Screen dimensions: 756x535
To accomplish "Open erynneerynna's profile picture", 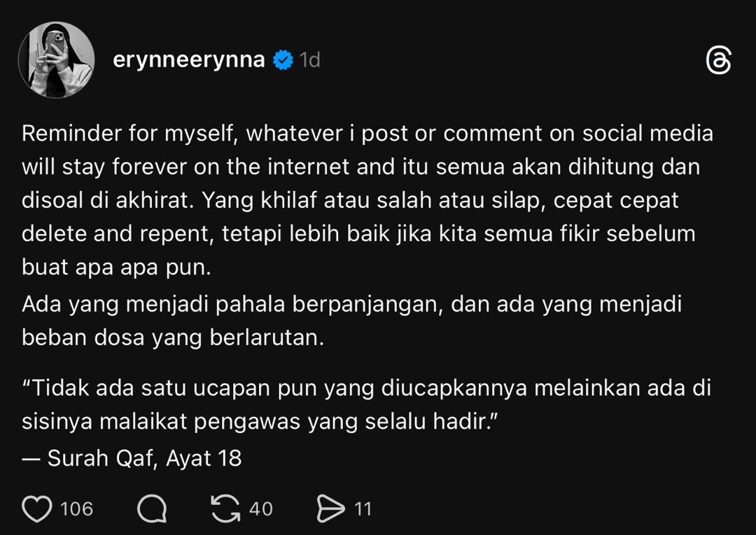I will tap(56, 60).
